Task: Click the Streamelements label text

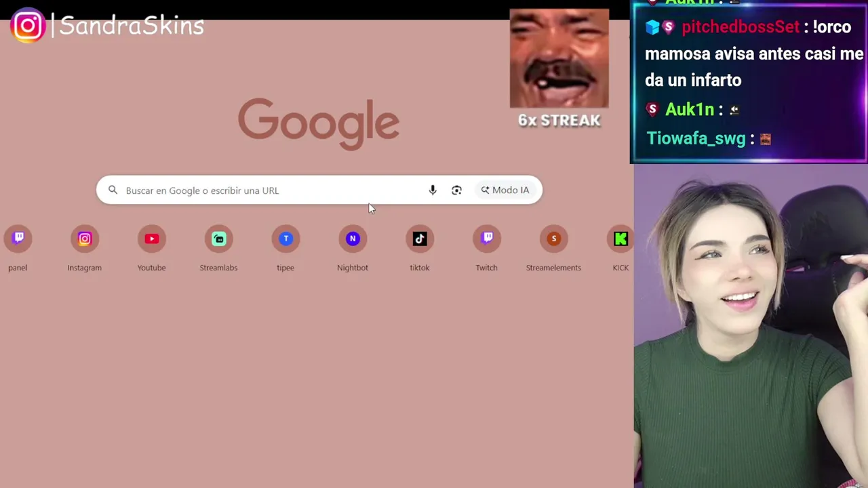Action: pos(553,268)
